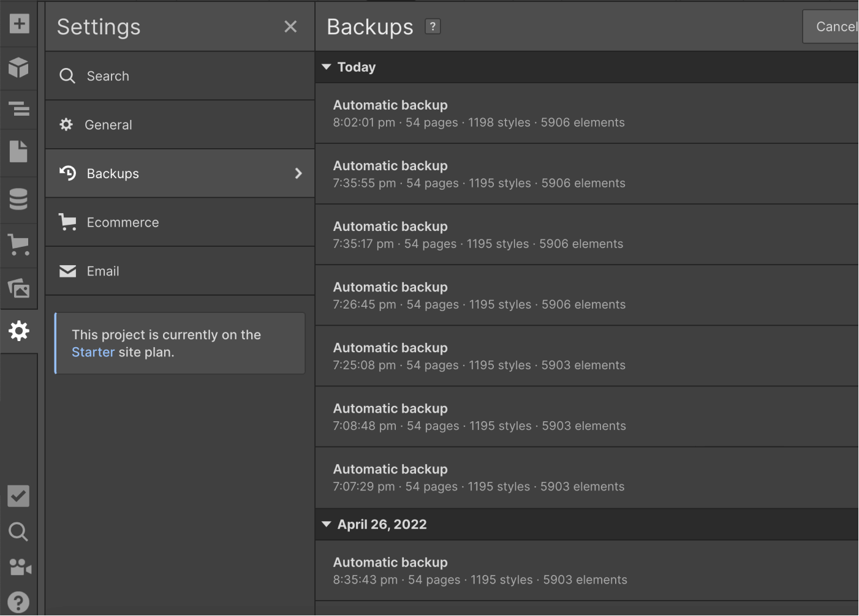Screen dimensions: 859x616
Task: Expand Backups chevron arrow in settings
Action: [298, 173]
